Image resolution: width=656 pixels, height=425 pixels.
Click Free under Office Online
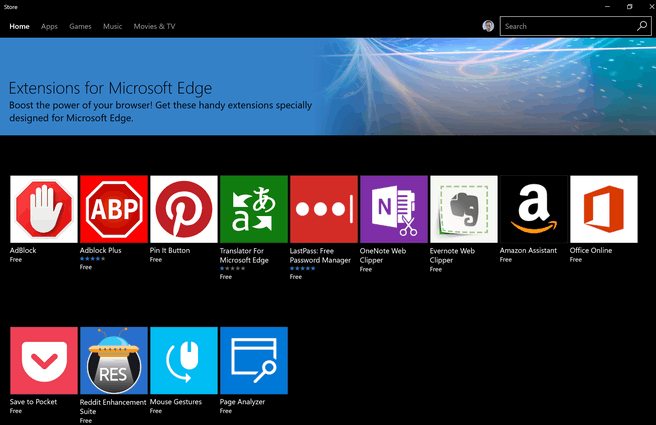pyautogui.click(x=576, y=260)
